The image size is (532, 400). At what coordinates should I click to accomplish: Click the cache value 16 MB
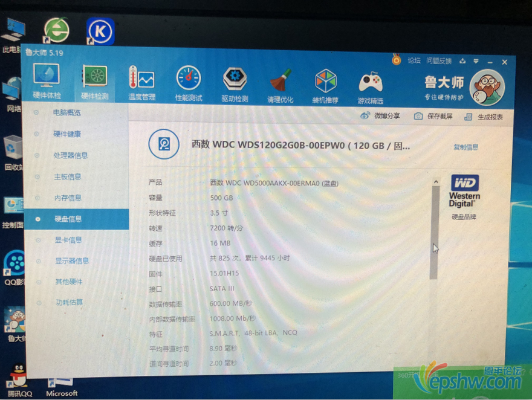(220, 243)
